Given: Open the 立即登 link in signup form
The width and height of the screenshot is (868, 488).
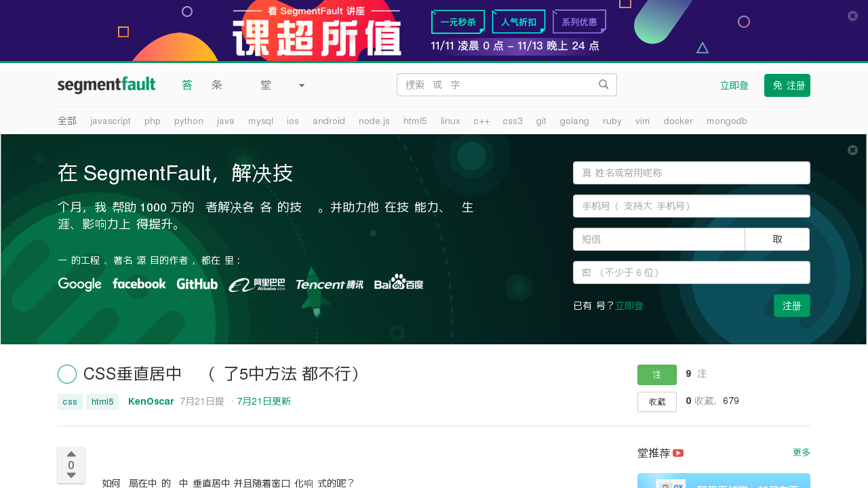Looking at the screenshot, I should coord(629,306).
